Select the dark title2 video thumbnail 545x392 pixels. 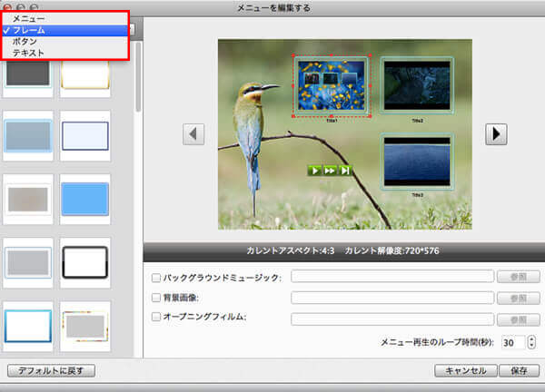coord(417,85)
